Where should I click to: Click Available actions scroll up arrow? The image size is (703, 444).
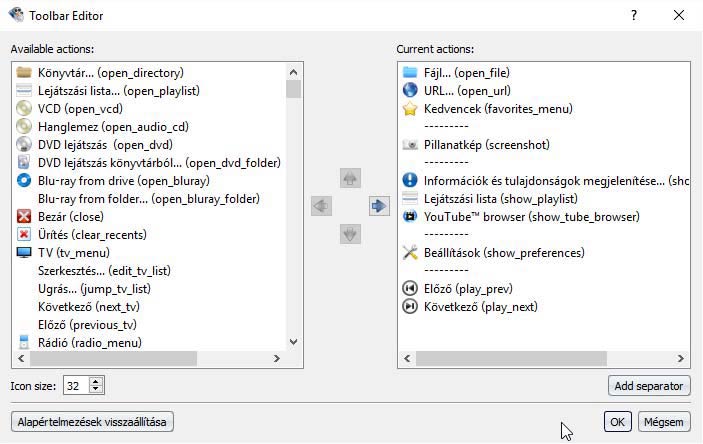tap(293, 72)
